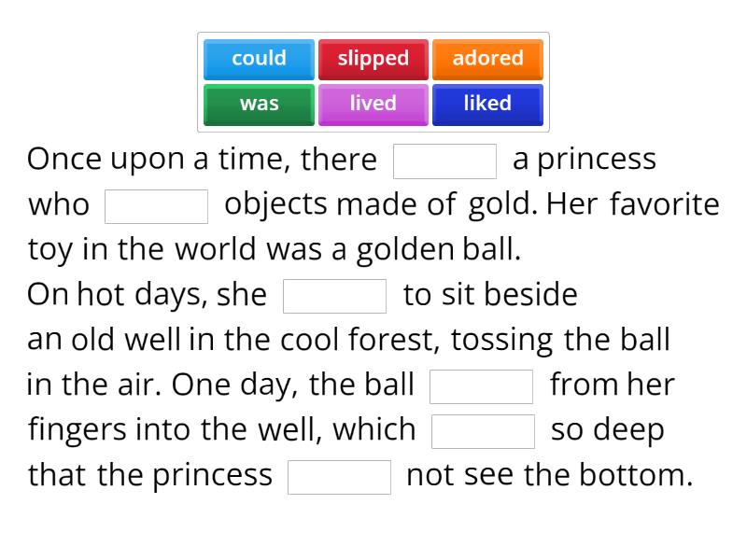The width and height of the screenshot is (747, 560).
Task: Click the green 'was' tile
Action: click(x=258, y=104)
